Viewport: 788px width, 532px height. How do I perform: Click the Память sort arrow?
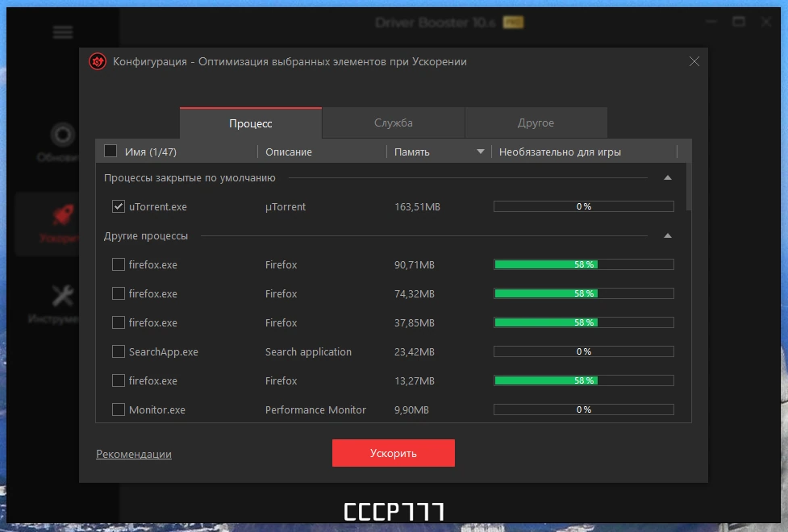coord(481,152)
